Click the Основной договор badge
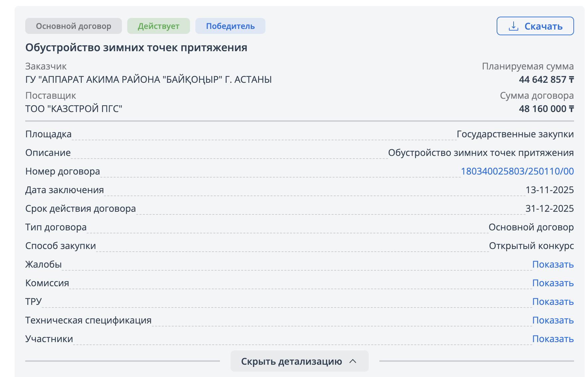This screenshot has height=377, width=588. tap(73, 26)
